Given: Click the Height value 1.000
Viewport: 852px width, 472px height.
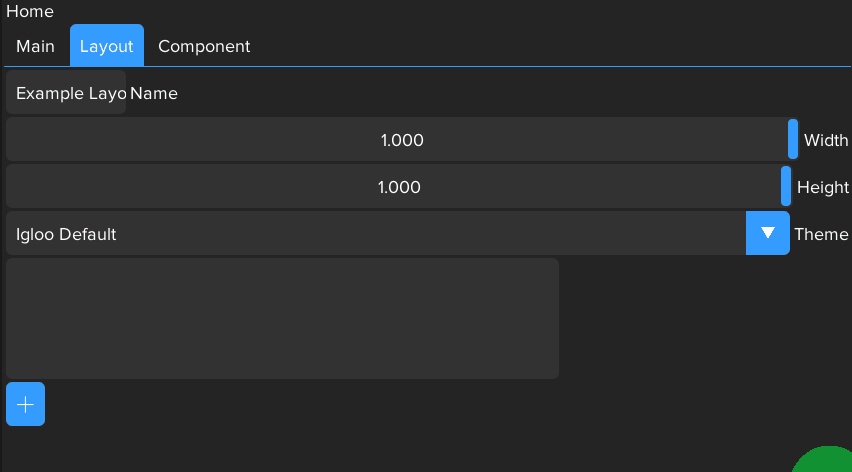Looking at the screenshot, I should (398, 187).
